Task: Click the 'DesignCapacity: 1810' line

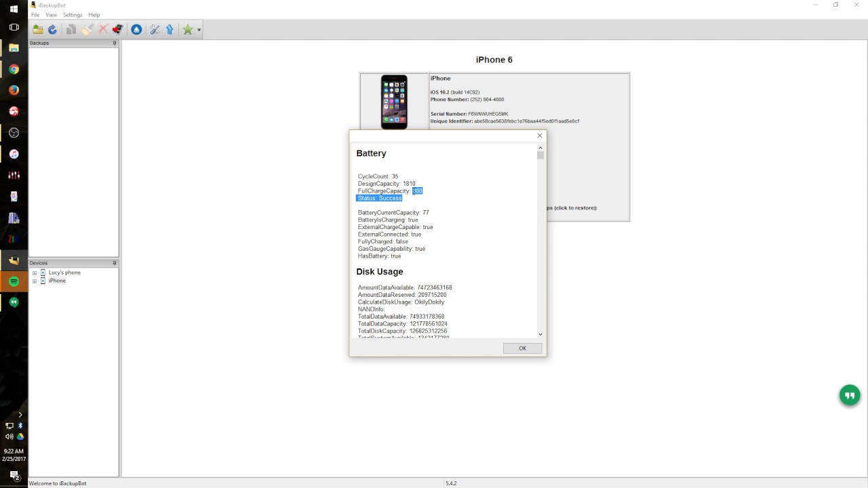Action: [387, 184]
